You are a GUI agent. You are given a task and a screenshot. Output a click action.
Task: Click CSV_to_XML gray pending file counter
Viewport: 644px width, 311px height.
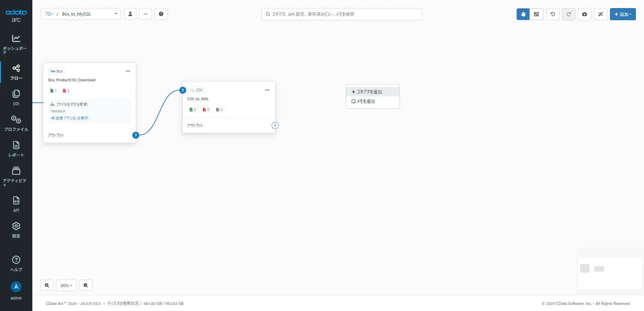click(x=219, y=110)
